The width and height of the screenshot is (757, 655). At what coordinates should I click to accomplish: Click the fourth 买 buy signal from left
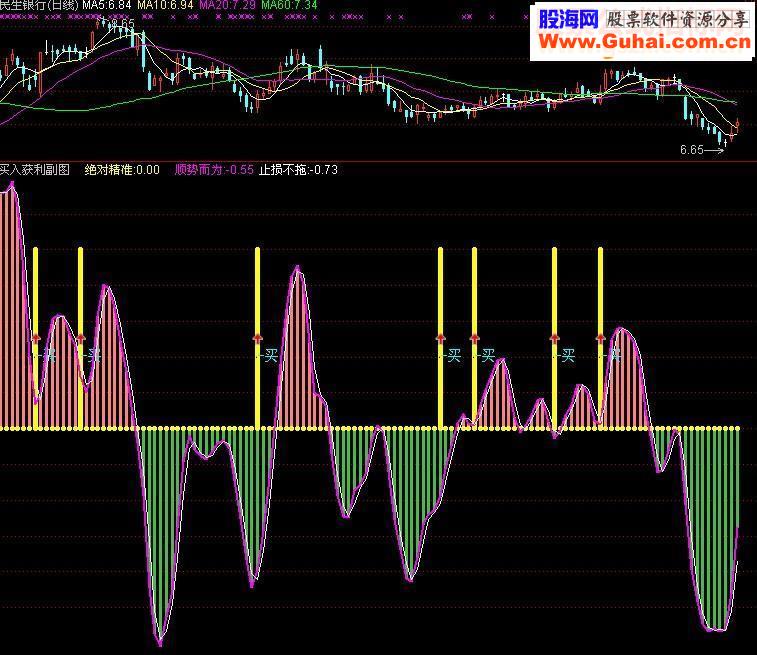(454, 356)
